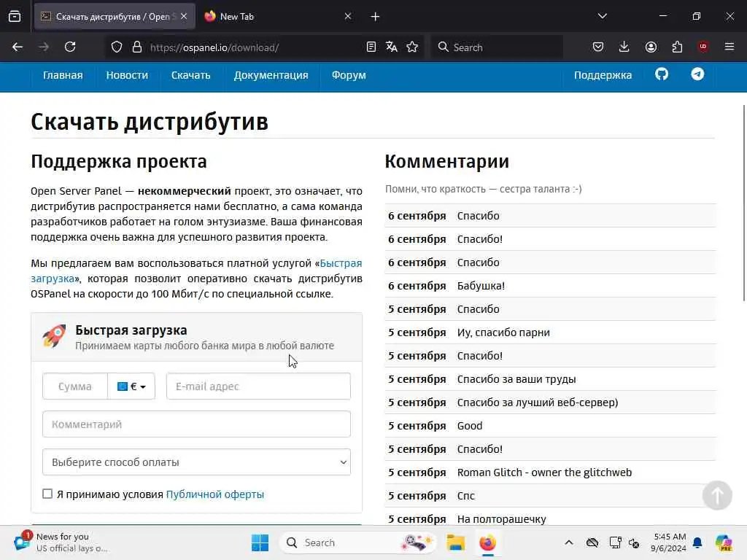Image resolution: width=747 pixels, height=560 pixels.
Task: Show hidden system tray icons chevron
Action: click(x=569, y=542)
